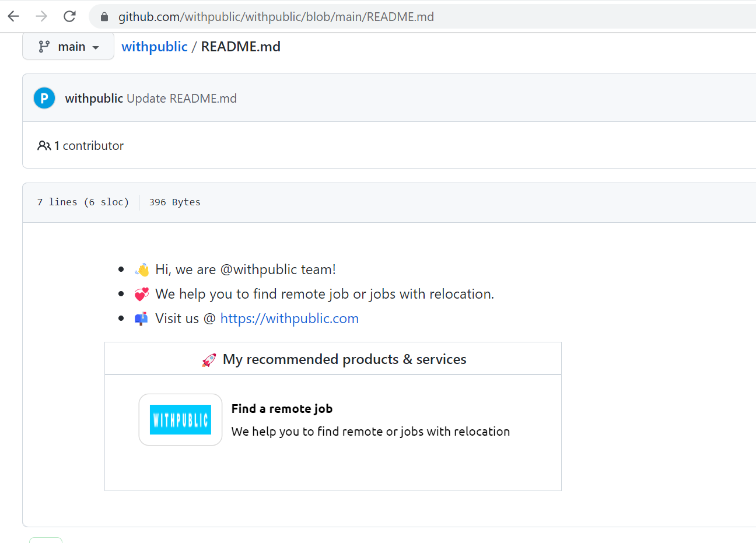The width and height of the screenshot is (756, 543).
Task: Click the Hi, we are @withpublic team! line
Action: click(246, 269)
